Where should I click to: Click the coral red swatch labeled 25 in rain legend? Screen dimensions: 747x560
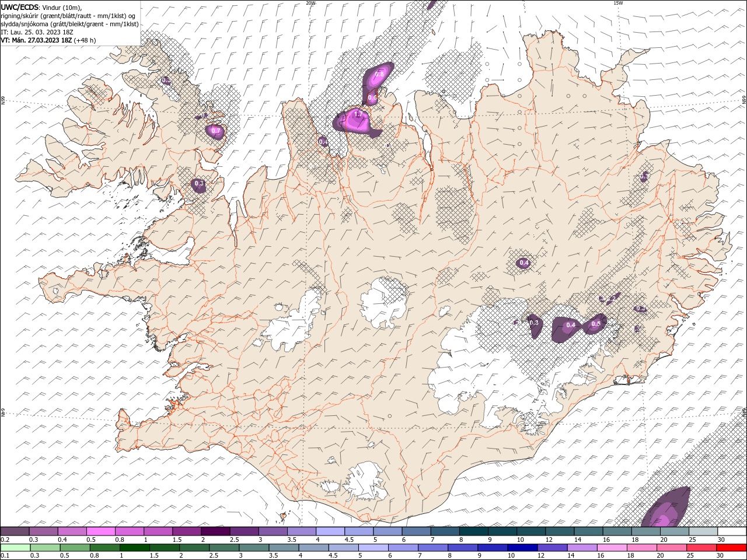tap(701, 548)
